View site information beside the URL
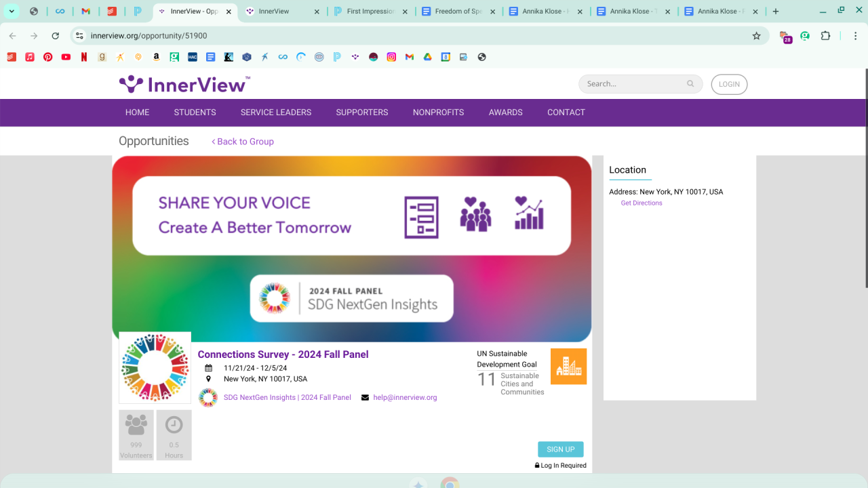The image size is (868, 488). point(79,36)
